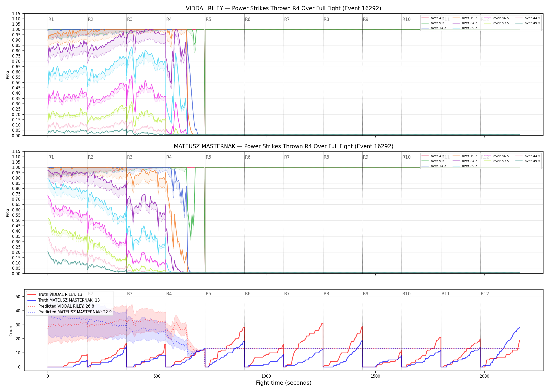549x392 pixels.
Task: Click the R8 round marker in middle chart
Action: point(326,157)
